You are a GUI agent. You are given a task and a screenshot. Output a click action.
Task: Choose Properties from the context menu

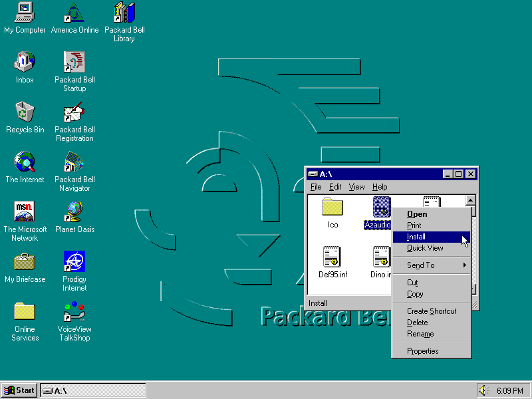431,351
